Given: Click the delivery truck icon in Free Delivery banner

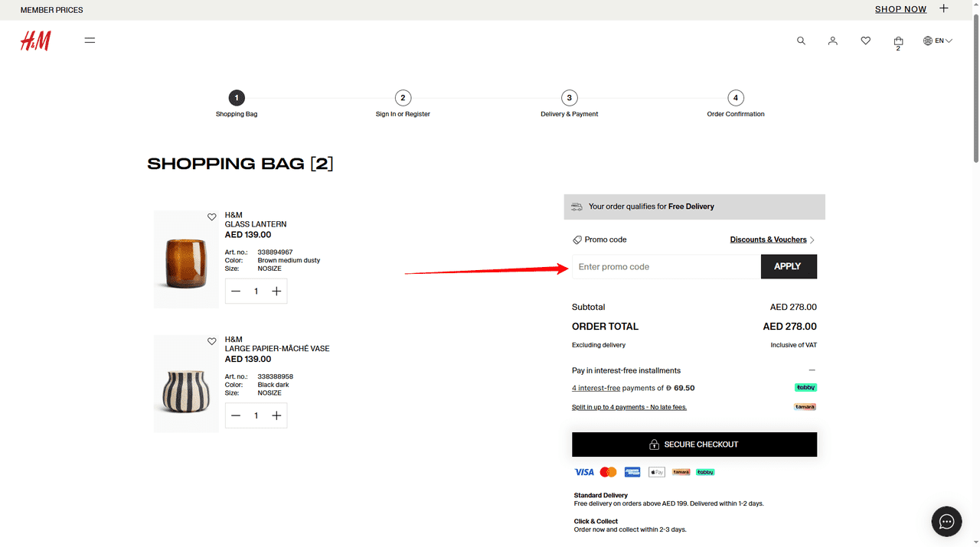Looking at the screenshot, I should (577, 207).
